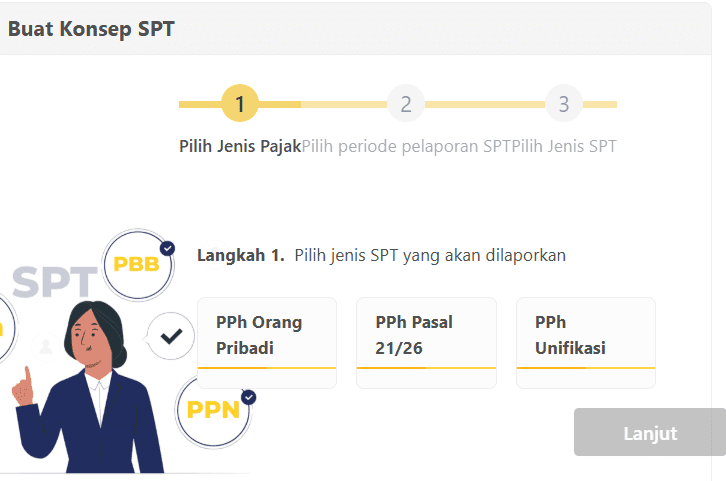Jump to step 2 circle

click(x=406, y=103)
